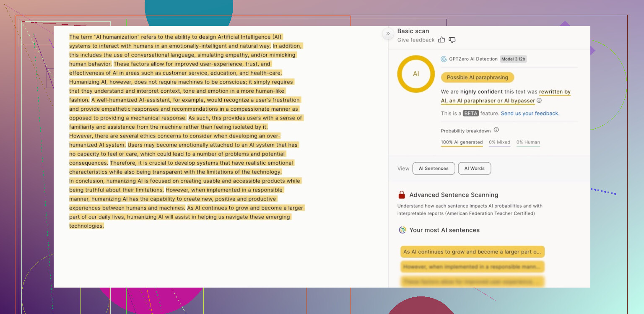
Task: Open top AI sentence 'As AI continues to grow'
Action: 472,252
